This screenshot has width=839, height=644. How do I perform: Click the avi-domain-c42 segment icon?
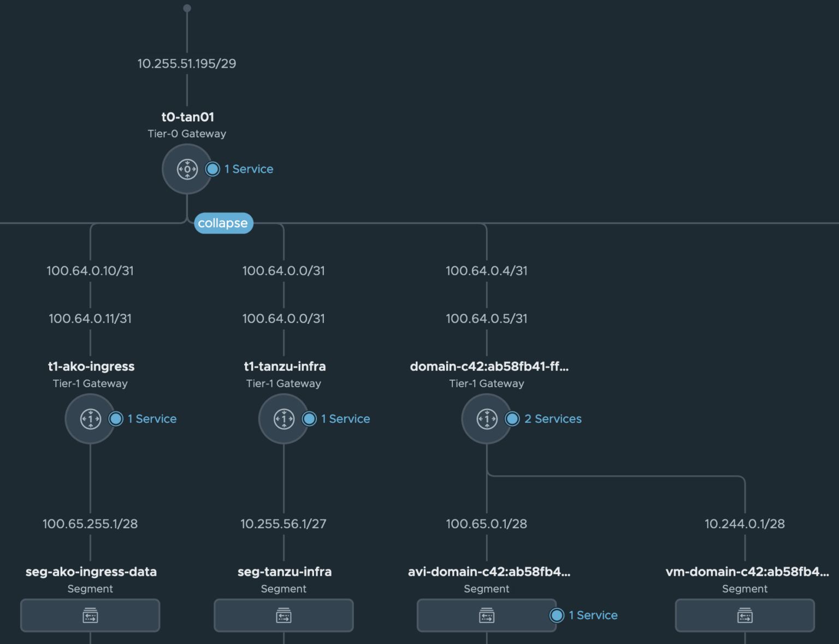pyautogui.click(x=486, y=616)
